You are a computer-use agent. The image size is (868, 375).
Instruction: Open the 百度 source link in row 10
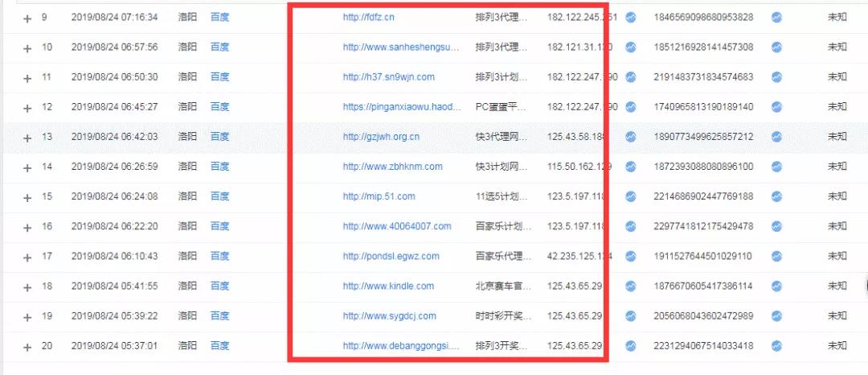tap(219, 47)
